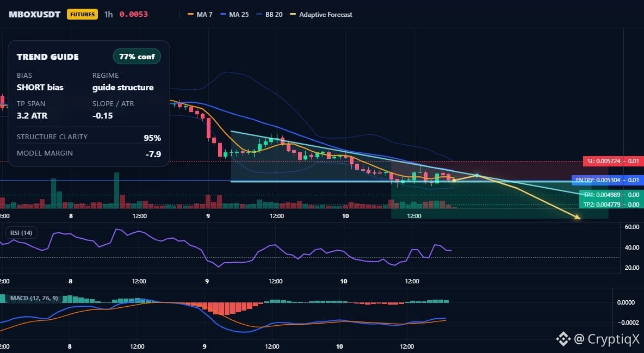Click the 3.2 ATR value
Viewport: 644px width, 353px height.
[x=32, y=115]
